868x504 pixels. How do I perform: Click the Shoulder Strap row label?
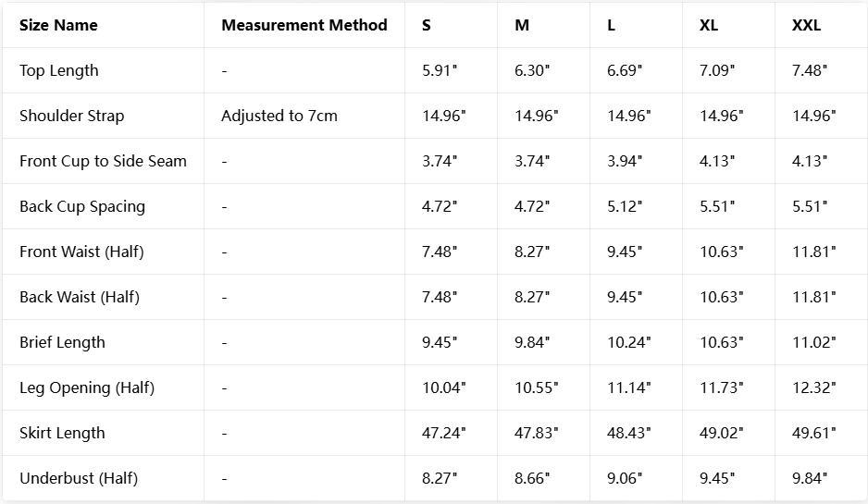[x=72, y=117]
